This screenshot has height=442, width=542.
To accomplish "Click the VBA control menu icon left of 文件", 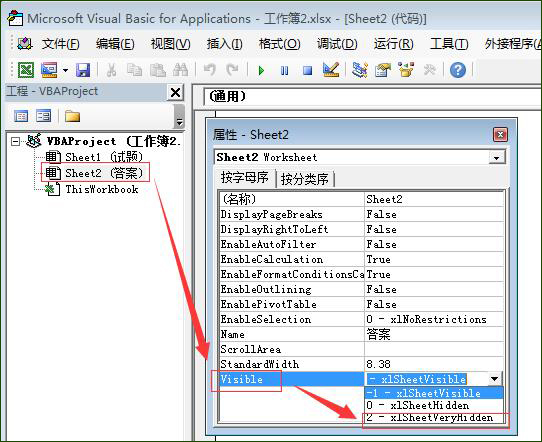I will coord(25,44).
